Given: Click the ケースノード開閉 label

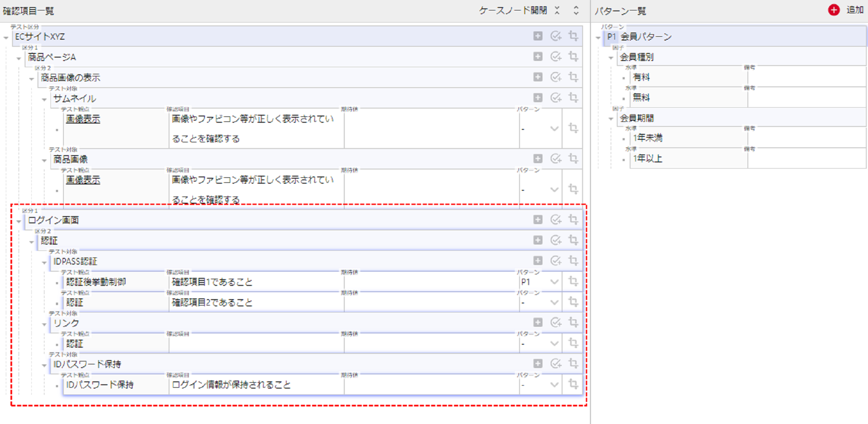Looking at the screenshot, I should (513, 10).
